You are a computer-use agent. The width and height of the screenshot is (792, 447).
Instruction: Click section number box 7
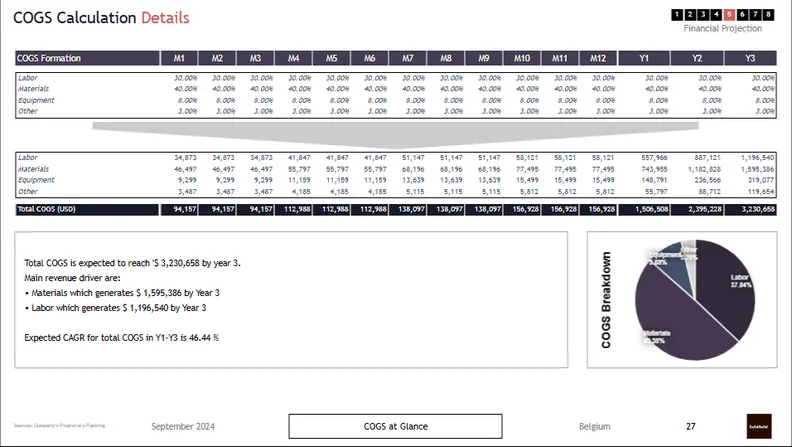tap(755, 15)
